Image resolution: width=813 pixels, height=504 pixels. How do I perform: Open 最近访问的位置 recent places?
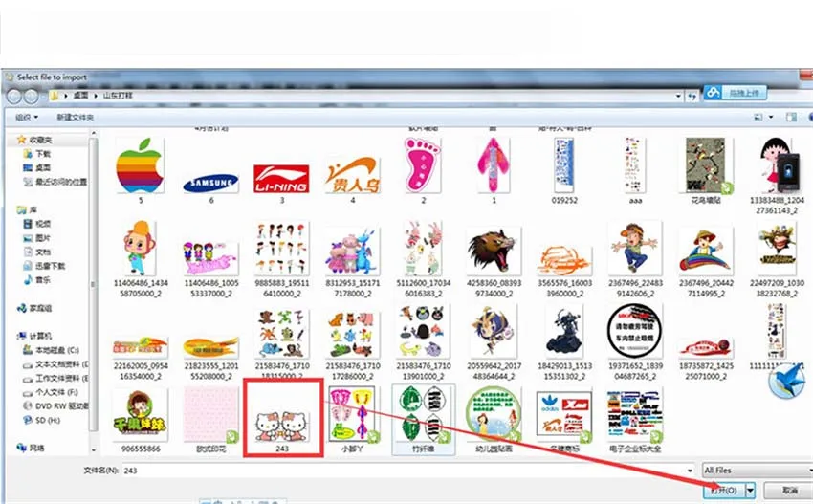(55, 182)
